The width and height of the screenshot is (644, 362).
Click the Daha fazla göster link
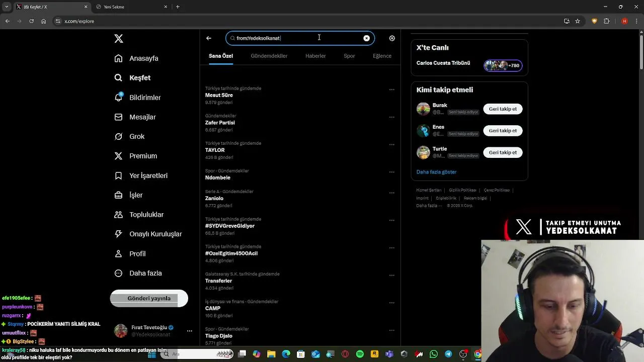[436, 172]
